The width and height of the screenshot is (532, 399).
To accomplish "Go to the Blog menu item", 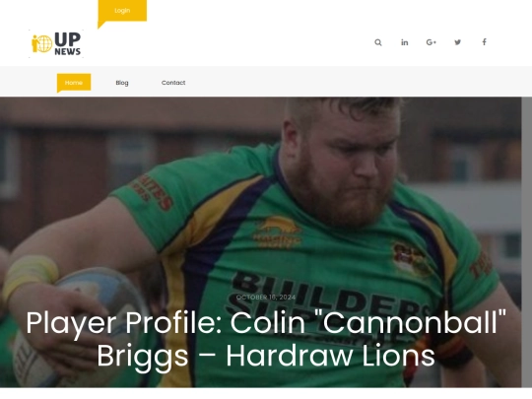I will 122,83.
